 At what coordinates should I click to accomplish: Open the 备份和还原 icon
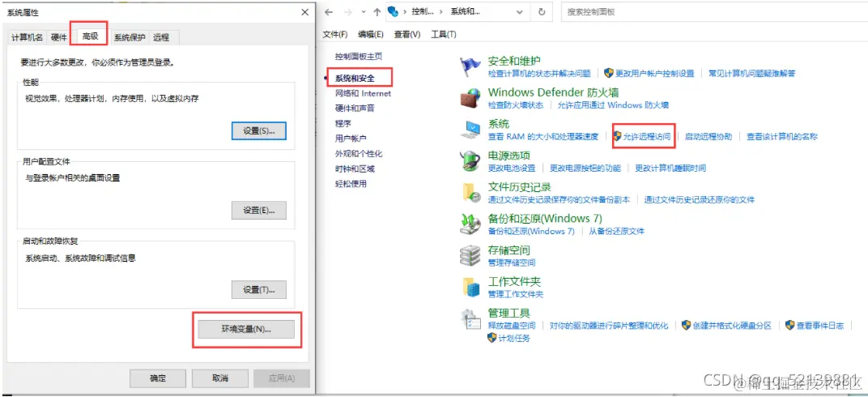point(471,224)
